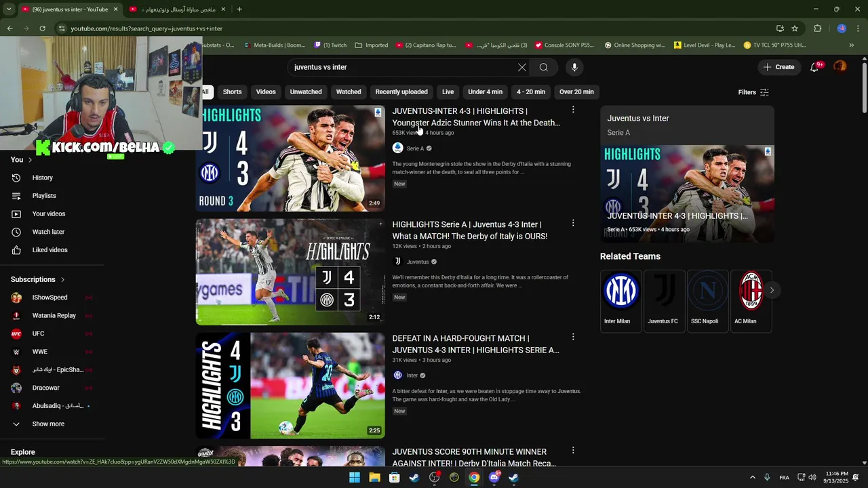Expand the You section

click(21, 159)
